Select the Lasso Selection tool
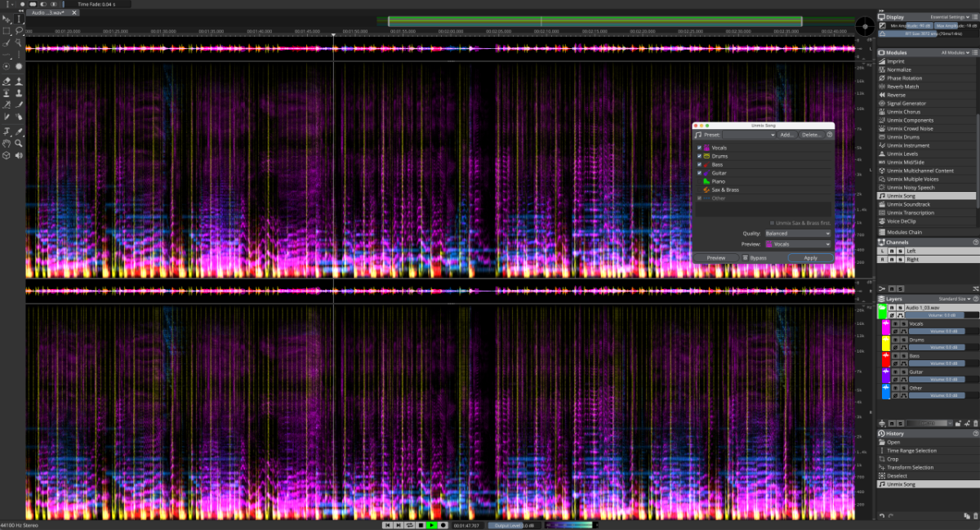This screenshot has height=530, width=980. tap(18, 30)
